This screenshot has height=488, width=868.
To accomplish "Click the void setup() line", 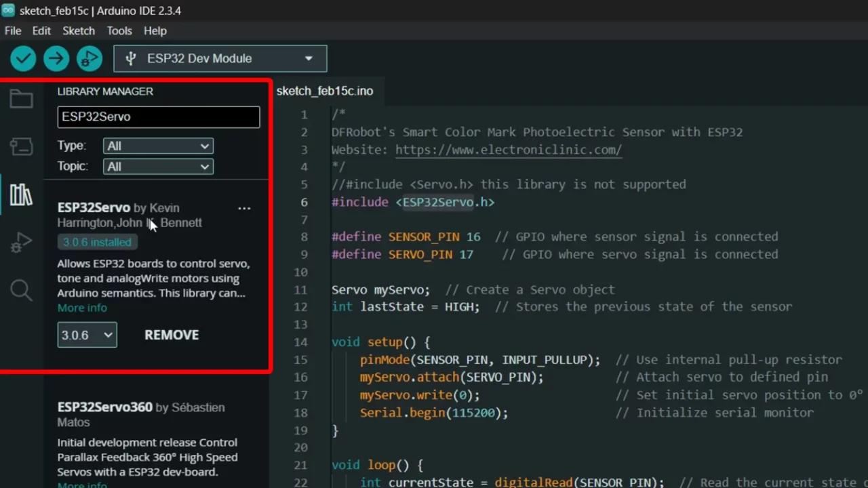I will (381, 342).
